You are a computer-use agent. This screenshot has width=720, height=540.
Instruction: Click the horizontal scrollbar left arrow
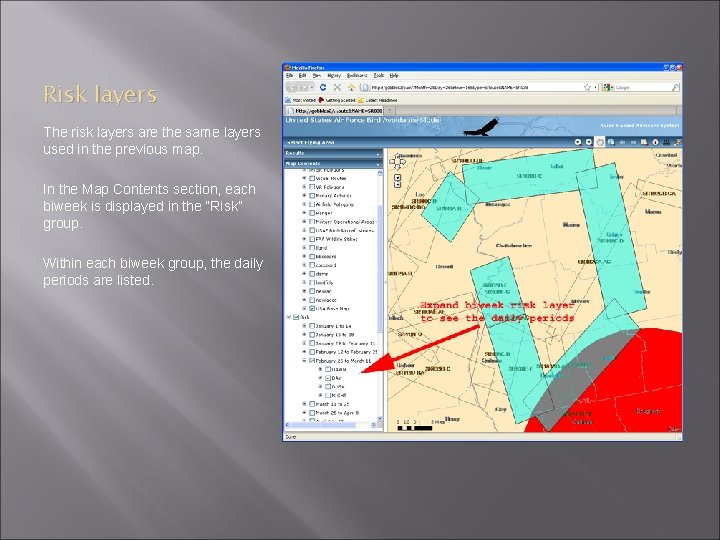287,425
